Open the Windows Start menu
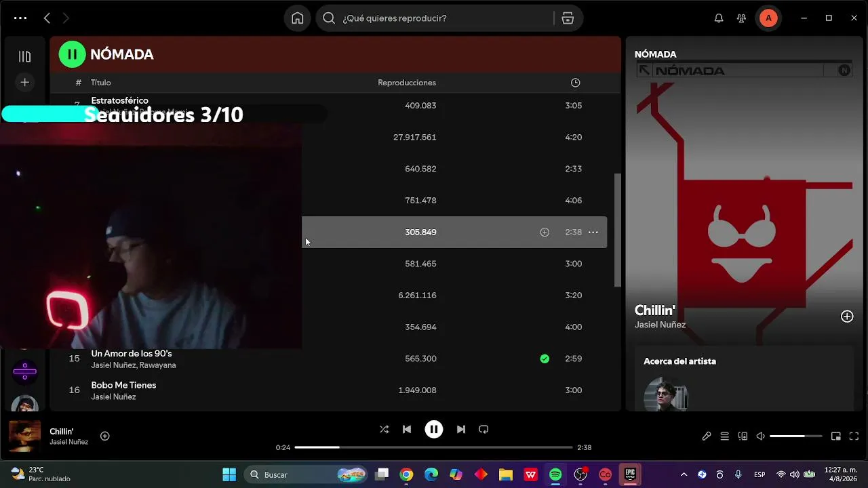 pyautogui.click(x=229, y=474)
